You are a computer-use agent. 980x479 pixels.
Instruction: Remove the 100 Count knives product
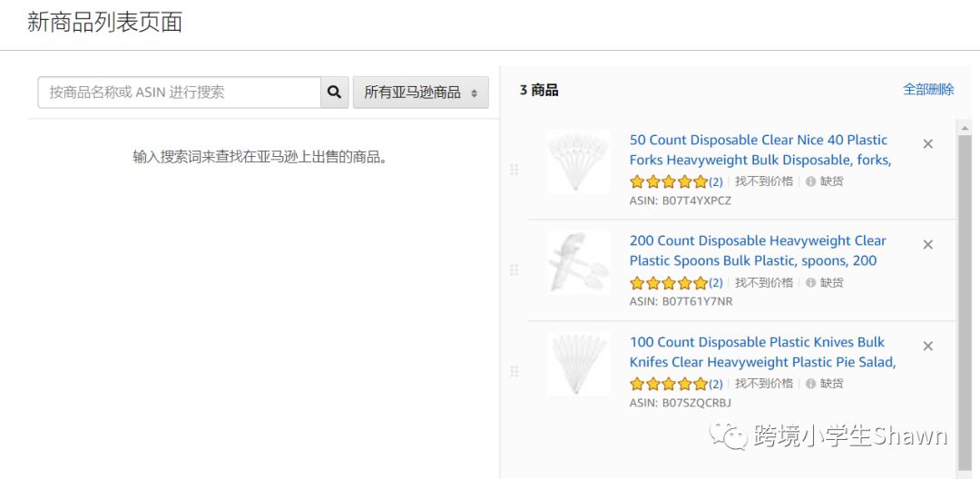coord(927,346)
